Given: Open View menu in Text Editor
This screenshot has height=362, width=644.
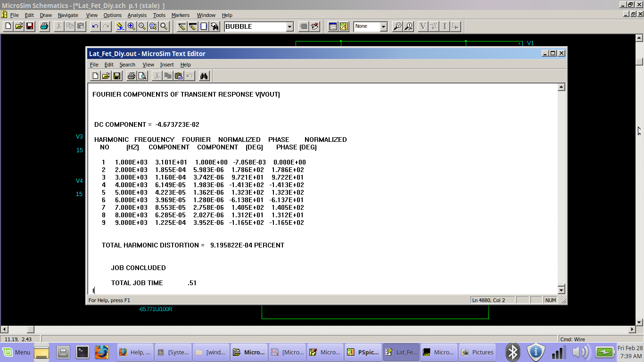Looking at the screenshot, I should click(148, 65).
